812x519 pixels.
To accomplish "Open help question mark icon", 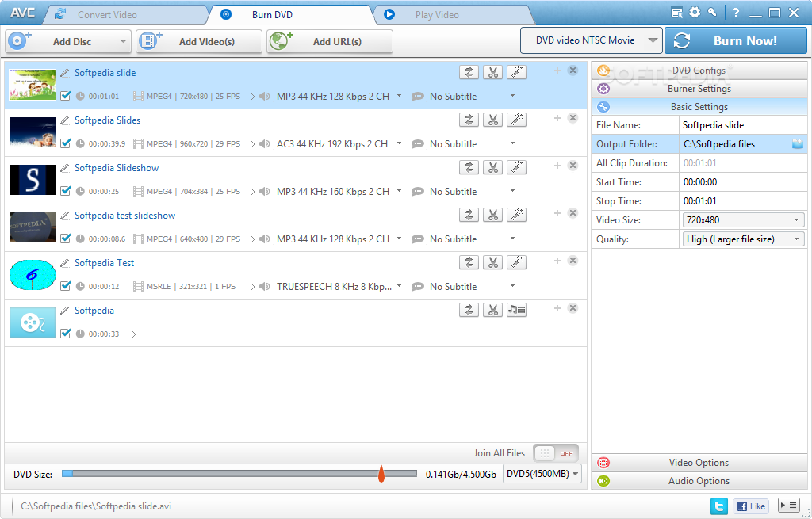I will click(x=736, y=13).
